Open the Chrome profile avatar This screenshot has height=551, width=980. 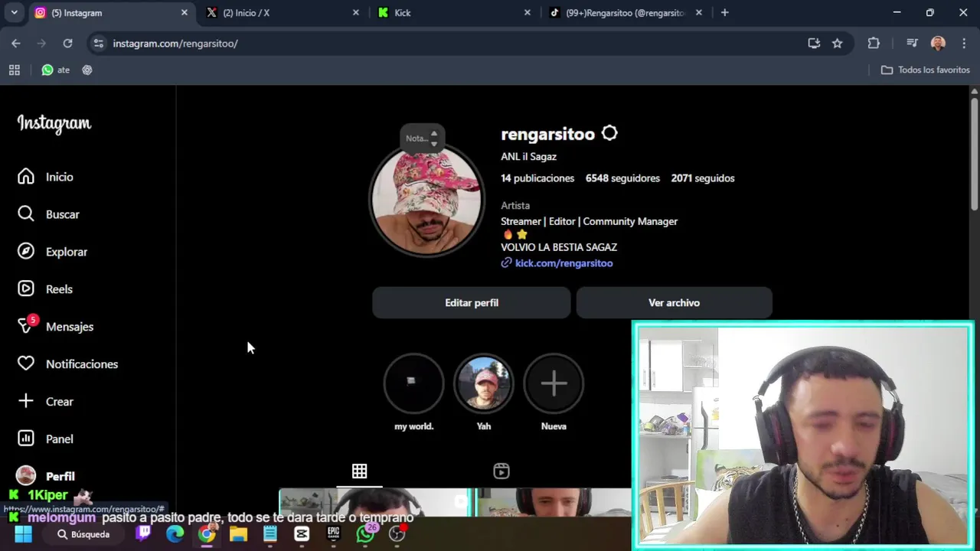pos(938,44)
